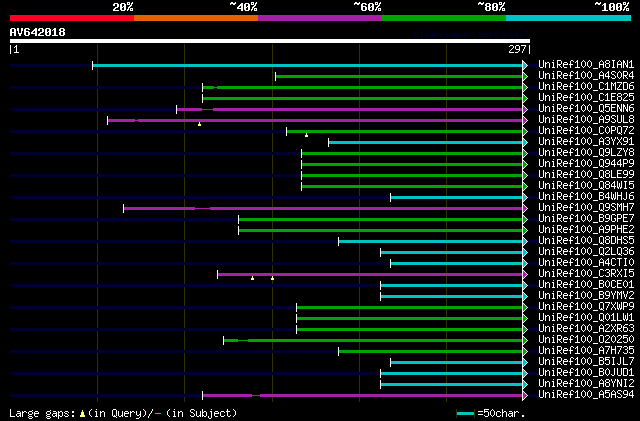Image resolution: width=640 pixels, height=421 pixels.
Task: Click the left yellow gap marker under C3RXI5 bar
Action: coord(252,278)
